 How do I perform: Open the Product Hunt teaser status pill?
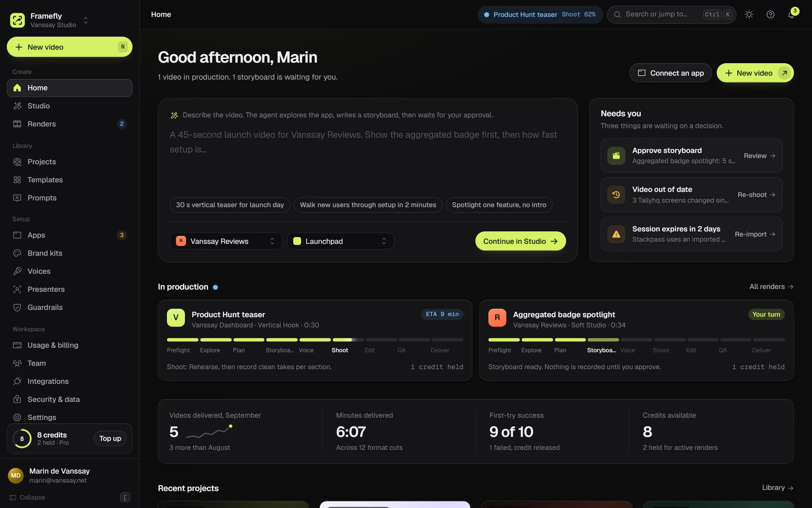pos(540,14)
